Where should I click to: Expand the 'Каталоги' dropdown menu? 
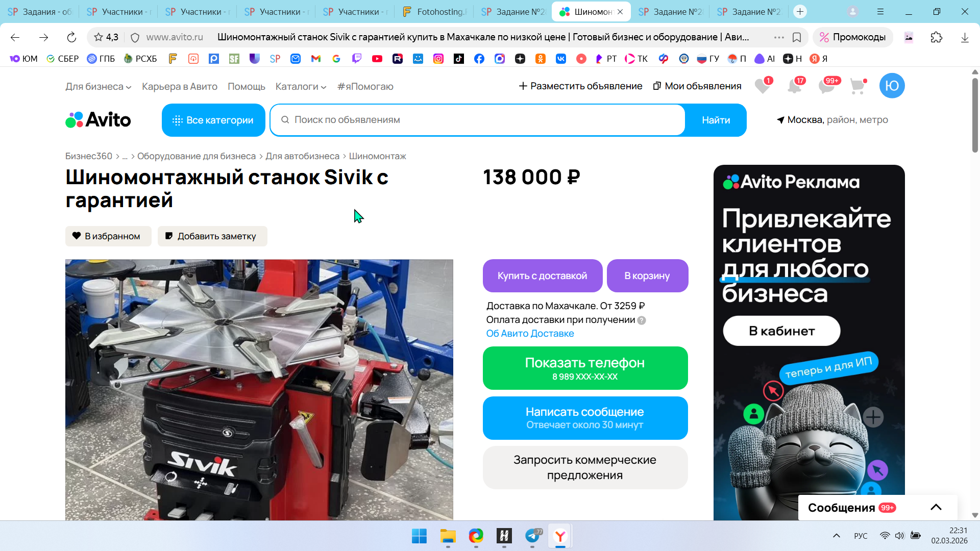coord(301,87)
